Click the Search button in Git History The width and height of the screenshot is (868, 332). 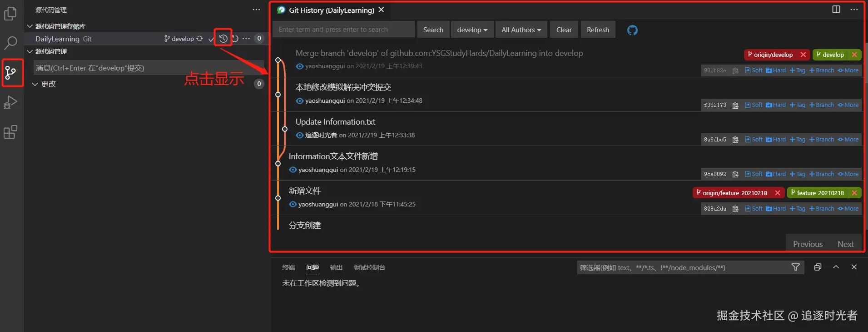coord(433,30)
